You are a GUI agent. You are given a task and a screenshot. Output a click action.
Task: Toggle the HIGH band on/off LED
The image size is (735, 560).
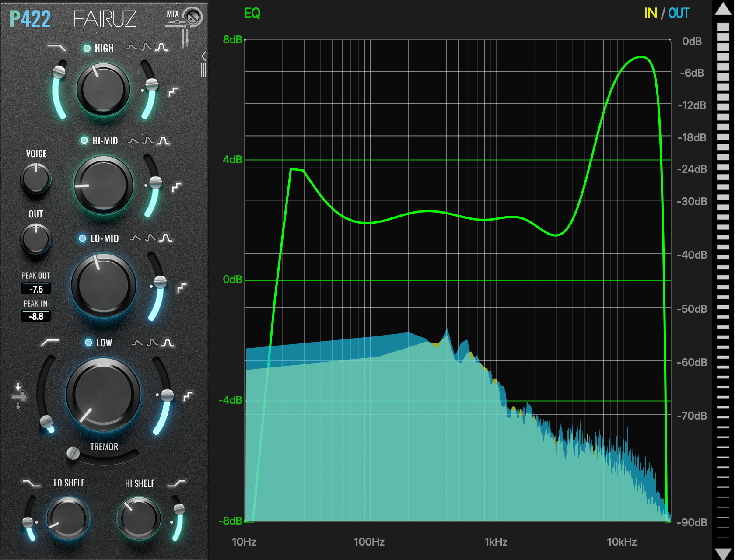(x=87, y=48)
